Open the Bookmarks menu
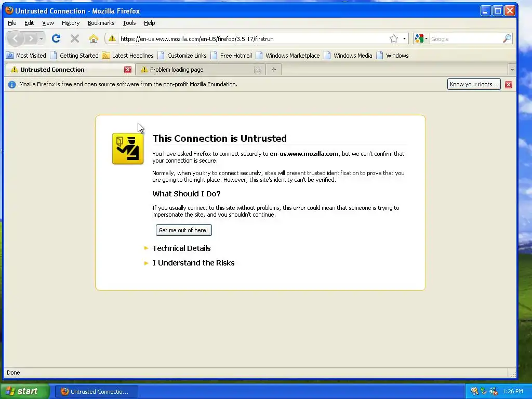The width and height of the screenshot is (532, 399). click(x=101, y=23)
